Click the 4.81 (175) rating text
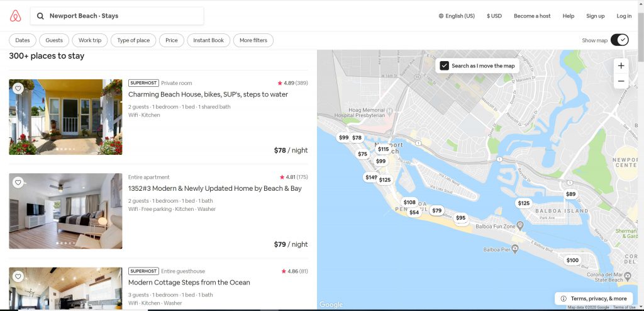Image resolution: width=644 pixels, height=311 pixels. [293, 178]
